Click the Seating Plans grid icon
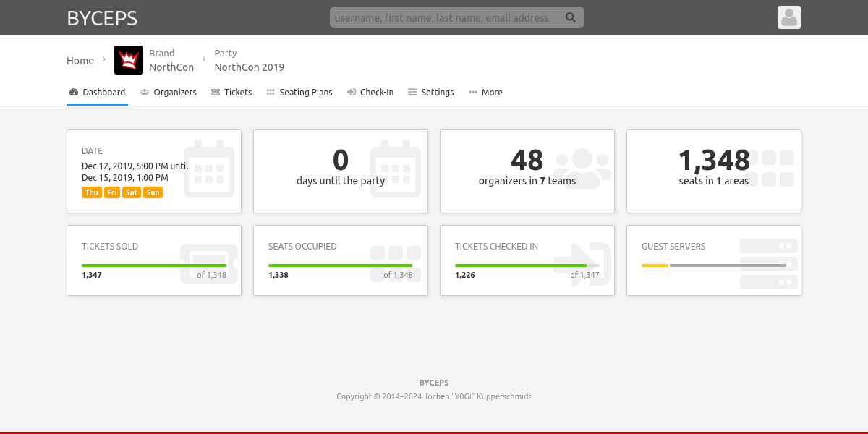Viewport: 868px width, 434px height. pyautogui.click(x=271, y=93)
